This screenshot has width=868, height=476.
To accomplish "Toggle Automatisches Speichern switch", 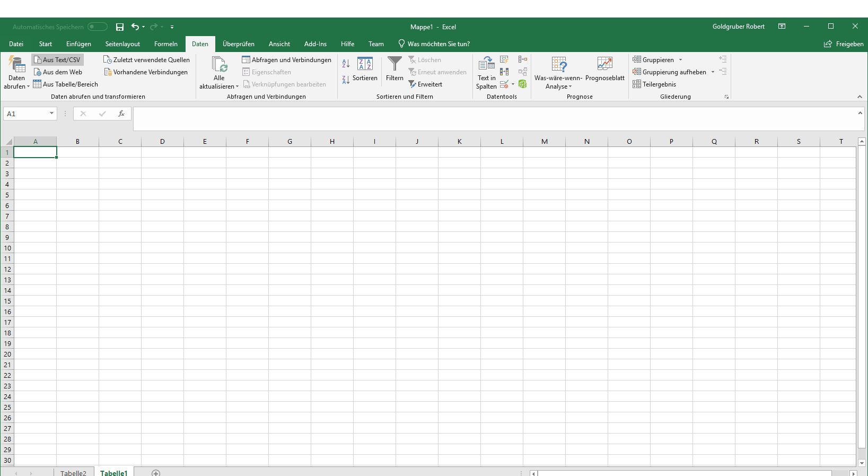I will pos(97,27).
